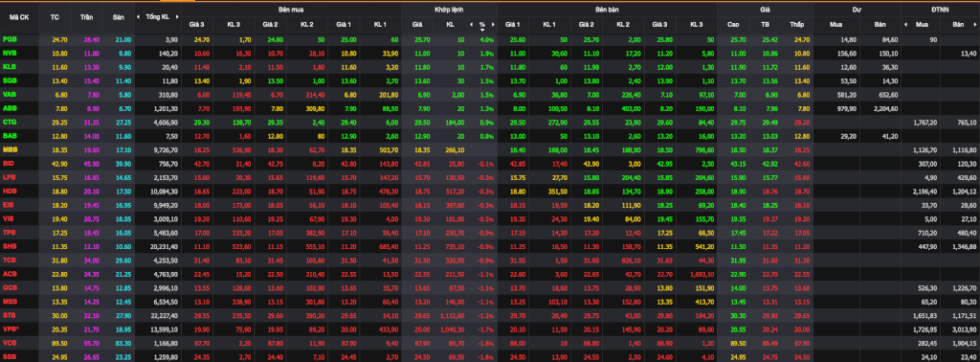Image resolution: width=980 pixels, height=362 pixels.
Task: Open the ABB stock symbol
Action: coord(10,108)
